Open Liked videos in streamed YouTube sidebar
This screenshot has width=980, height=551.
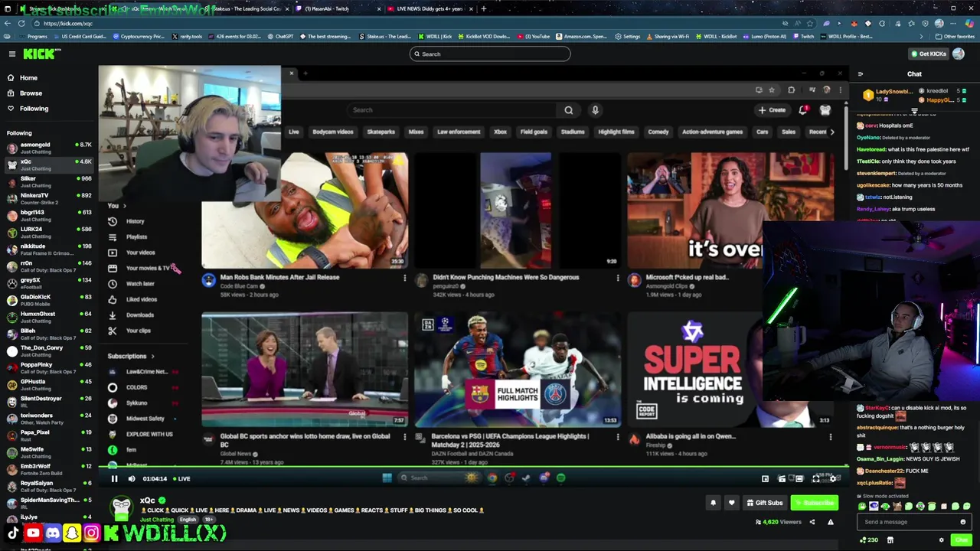coord(141,299)
